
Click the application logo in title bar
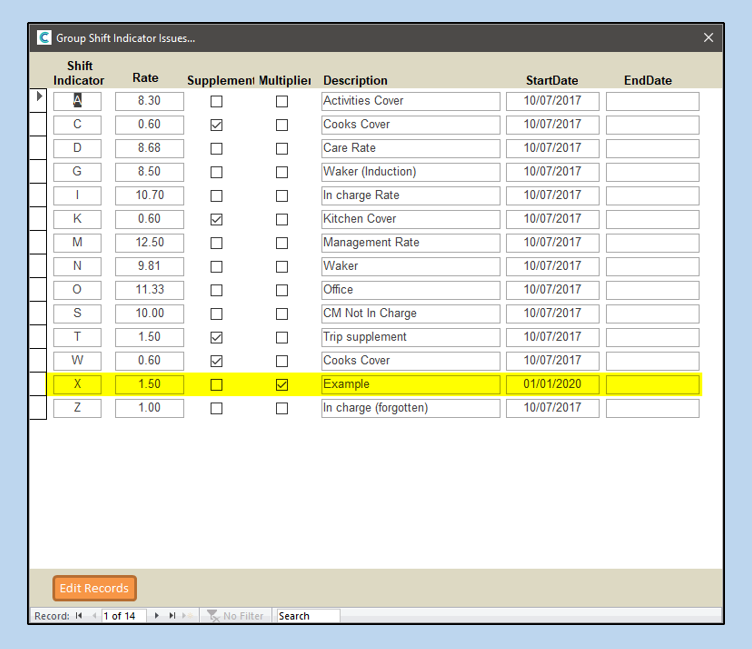coord(44,38)
